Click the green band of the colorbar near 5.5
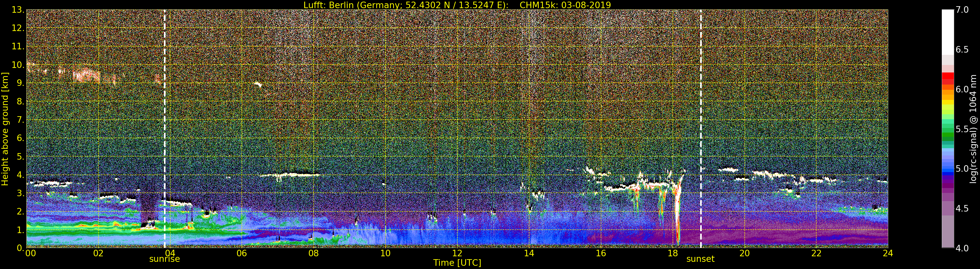 pos(948,129)
